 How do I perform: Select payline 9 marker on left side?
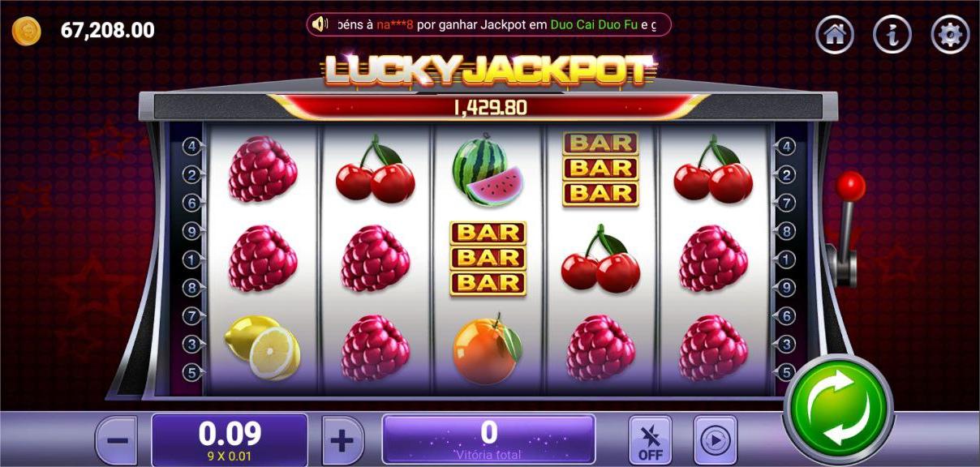click(192, 232)
